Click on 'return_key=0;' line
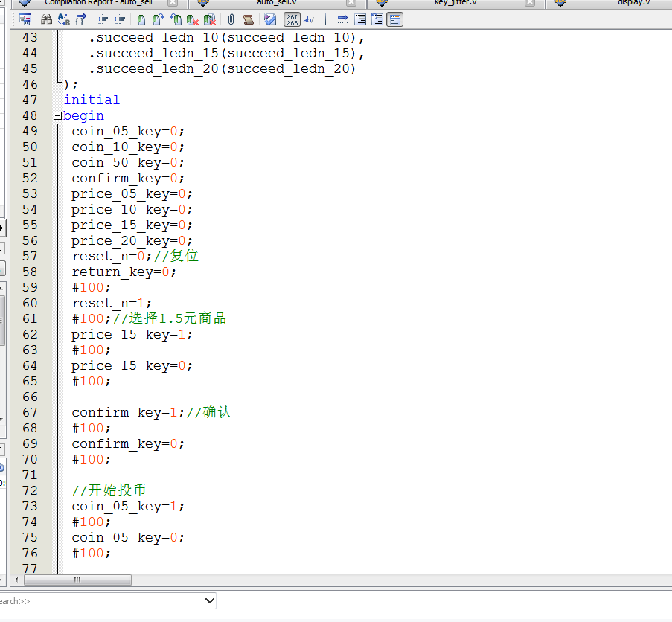This screenshot has height=622, width=672. (x=124, y=272)
